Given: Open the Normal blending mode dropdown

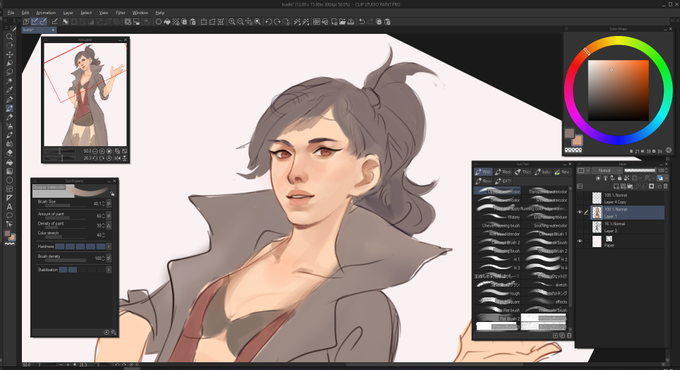Looking at the screenshot, I should 607,170.
